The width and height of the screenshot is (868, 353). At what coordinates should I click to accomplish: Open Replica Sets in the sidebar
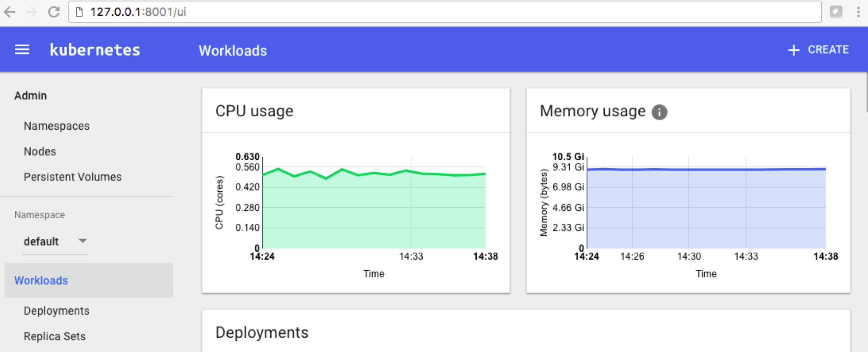pyautogui.click(x=54, y=336)
